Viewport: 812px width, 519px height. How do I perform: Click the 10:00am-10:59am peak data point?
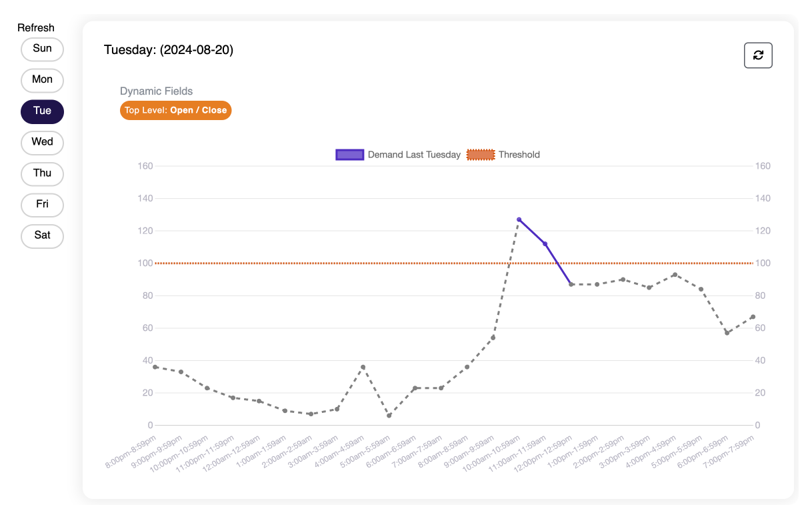coord(519,219)
